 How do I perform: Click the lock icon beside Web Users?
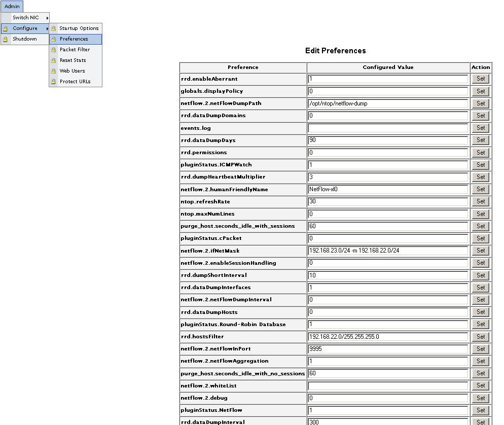[53, 71]
